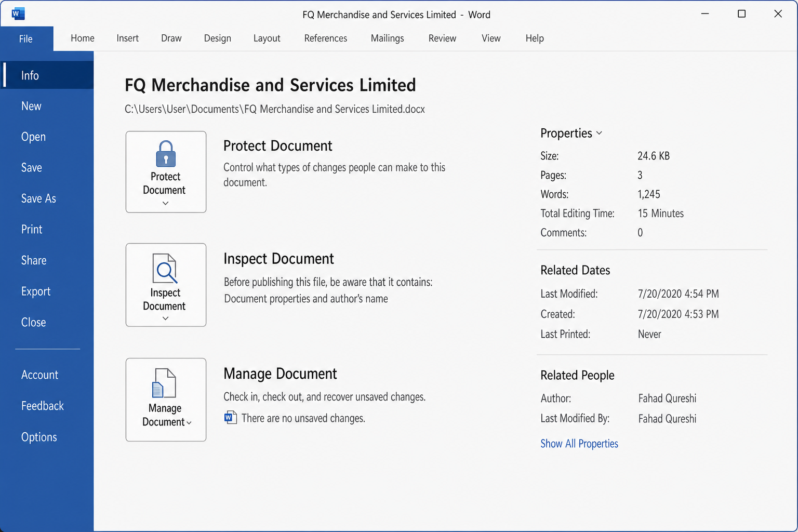Click the Words value 1,245
This screenshot has height=532, width=798.
tap(649, 194)
